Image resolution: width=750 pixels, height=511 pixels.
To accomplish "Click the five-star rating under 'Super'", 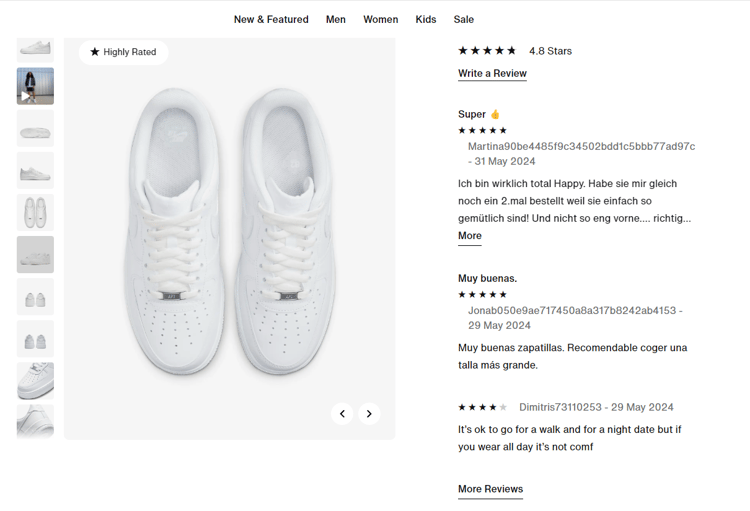I will click(x=483, y=131).
